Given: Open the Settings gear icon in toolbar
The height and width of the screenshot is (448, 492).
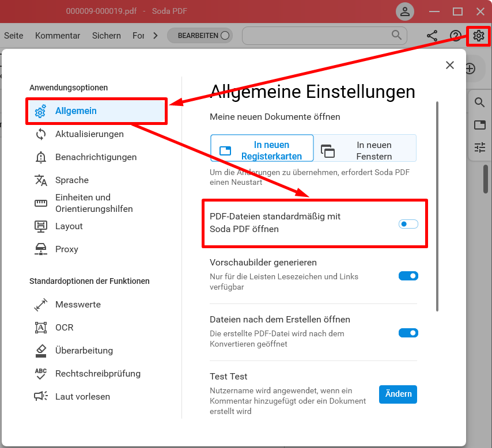Looking at the screenshot, I should (x=478, y=36).
